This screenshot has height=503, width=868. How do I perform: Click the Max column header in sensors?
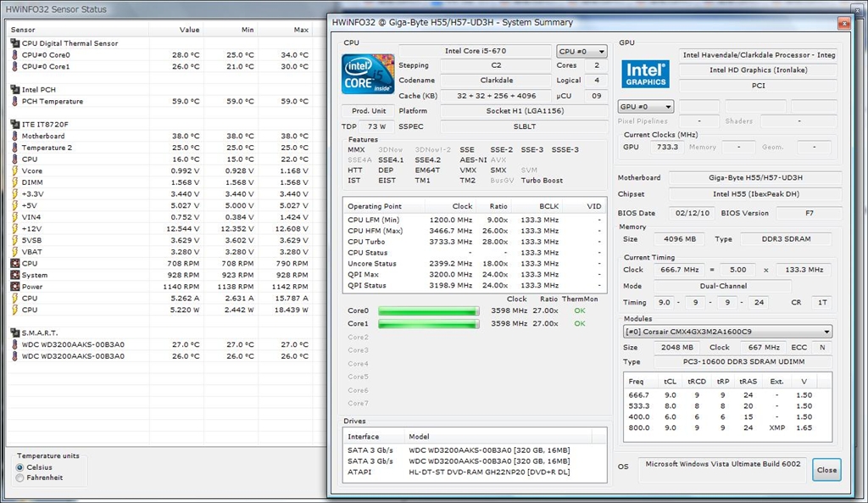pos(301,30)
